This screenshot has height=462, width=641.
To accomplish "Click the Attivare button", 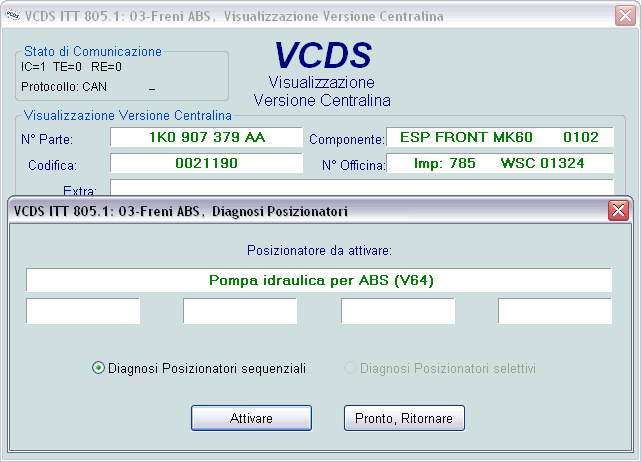I will [251, 418].
